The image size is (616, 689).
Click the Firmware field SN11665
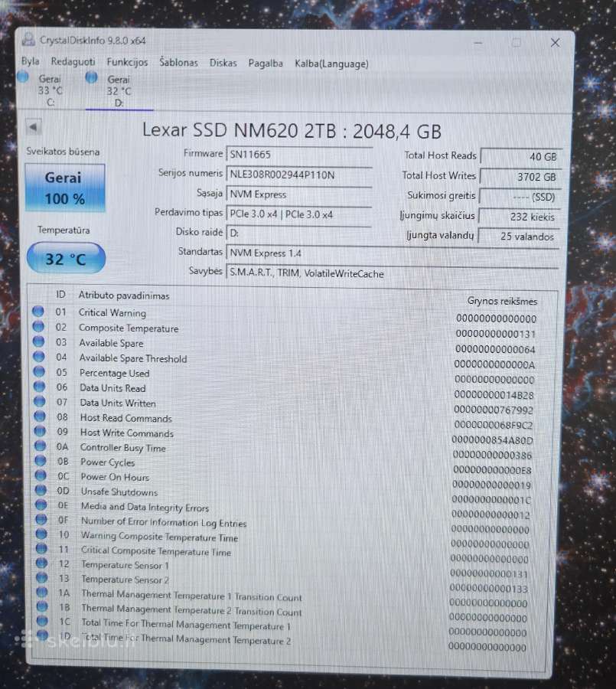298,155
